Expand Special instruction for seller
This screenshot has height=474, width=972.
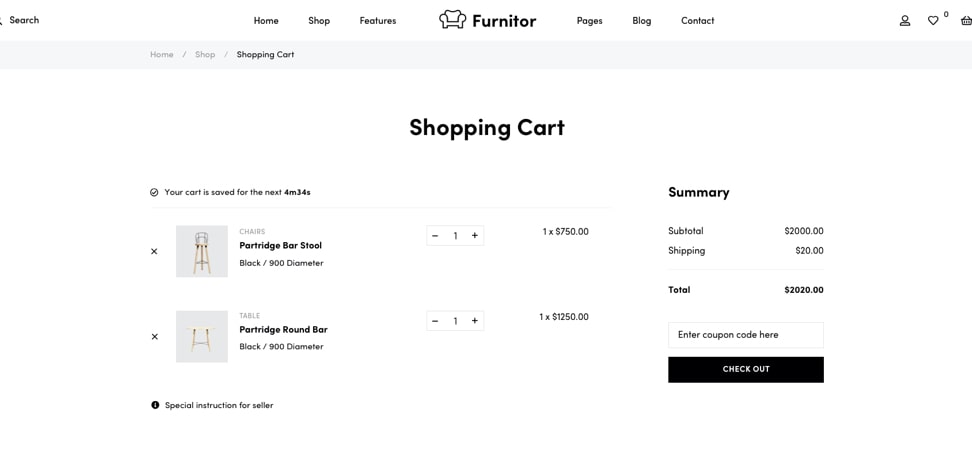pos(219,405)
